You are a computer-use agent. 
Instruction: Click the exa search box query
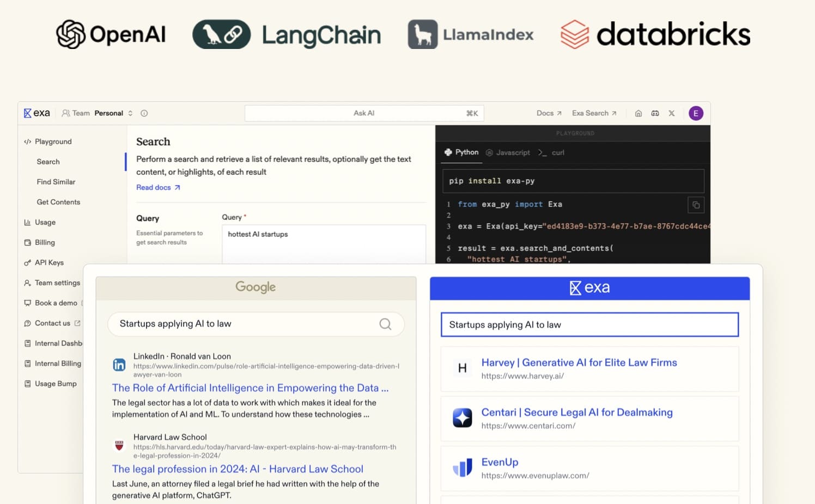pyautogui.click(x=589, y=324)
